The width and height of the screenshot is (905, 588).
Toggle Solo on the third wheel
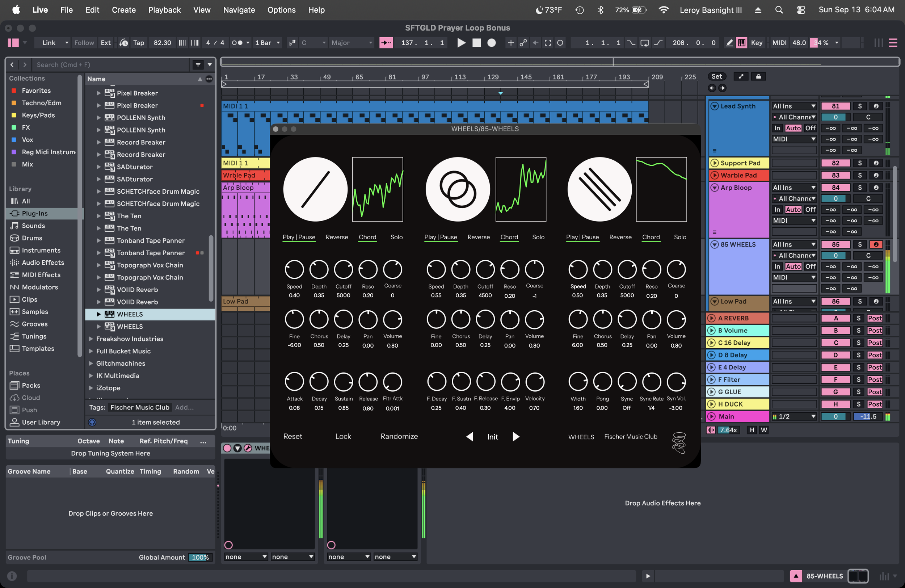point(680,237)
